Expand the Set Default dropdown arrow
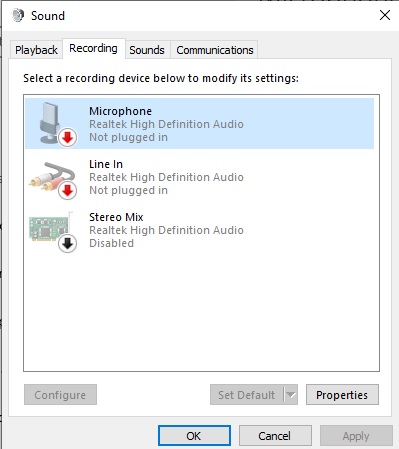This screenshot has height=449, width=399. click(291, 395)
